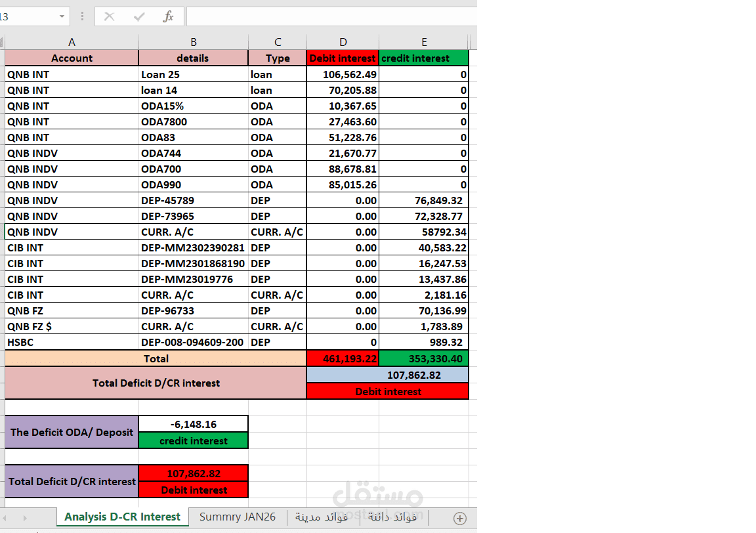Click the red Debit interest header cell
The width and height of the screenshot is (756, 533).
click(x=343, y=58)
